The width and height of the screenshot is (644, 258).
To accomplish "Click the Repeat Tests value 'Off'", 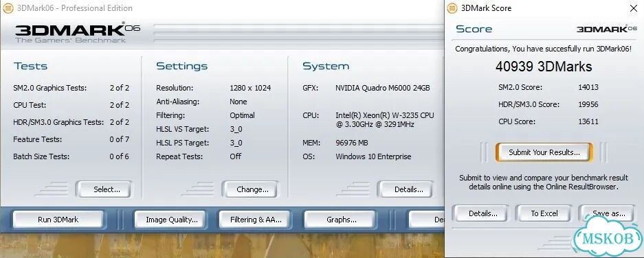I will point(235,156).
